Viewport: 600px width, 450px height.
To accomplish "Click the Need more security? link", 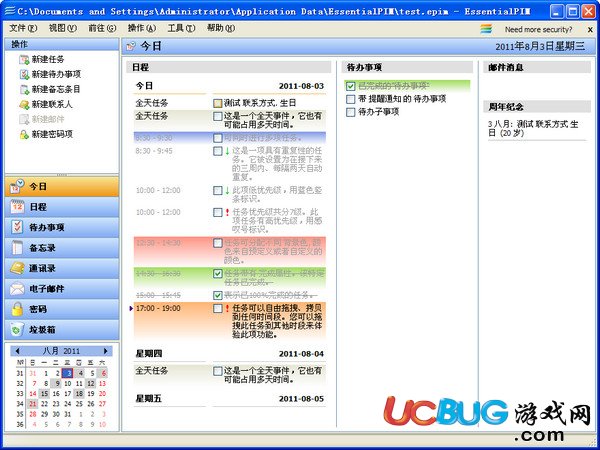I will click(x=538, y=29).
